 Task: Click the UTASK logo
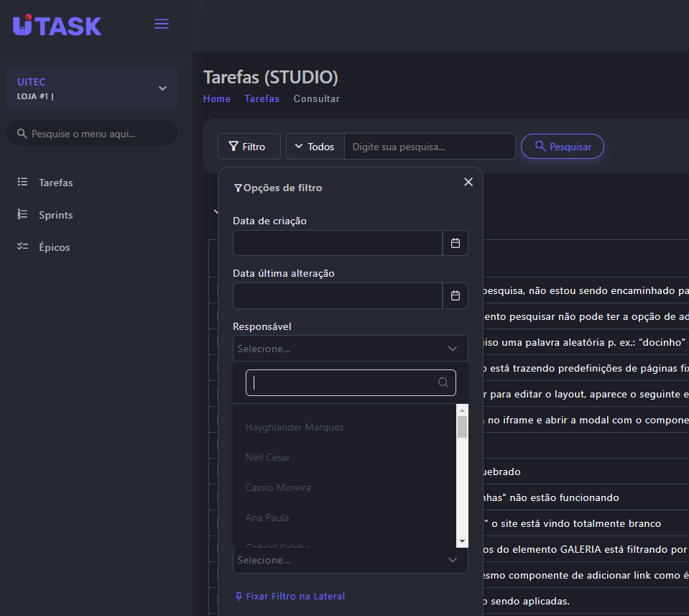pos(57,25)
